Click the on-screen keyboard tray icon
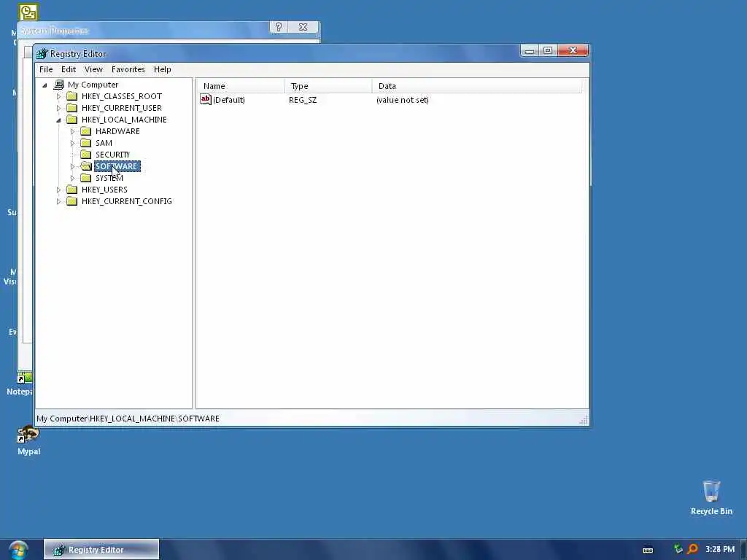Screen dimensions: 747x560 [x=648, y=550]
